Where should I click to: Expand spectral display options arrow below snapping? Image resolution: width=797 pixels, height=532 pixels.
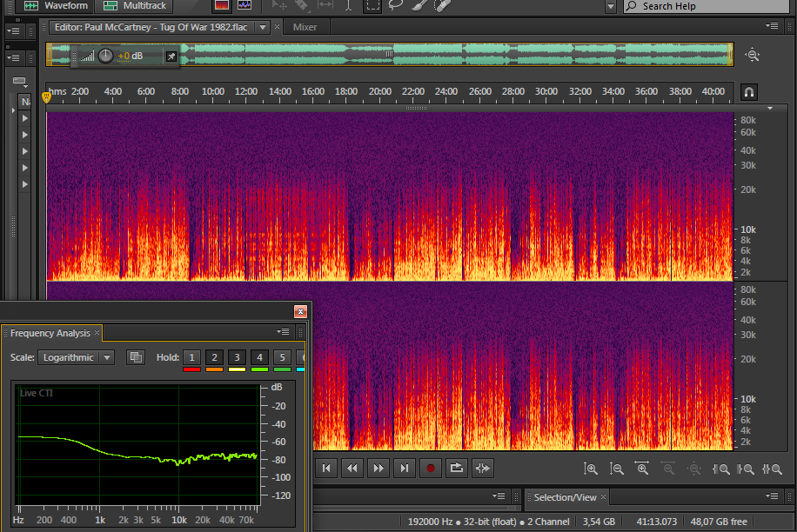point(770,108)
